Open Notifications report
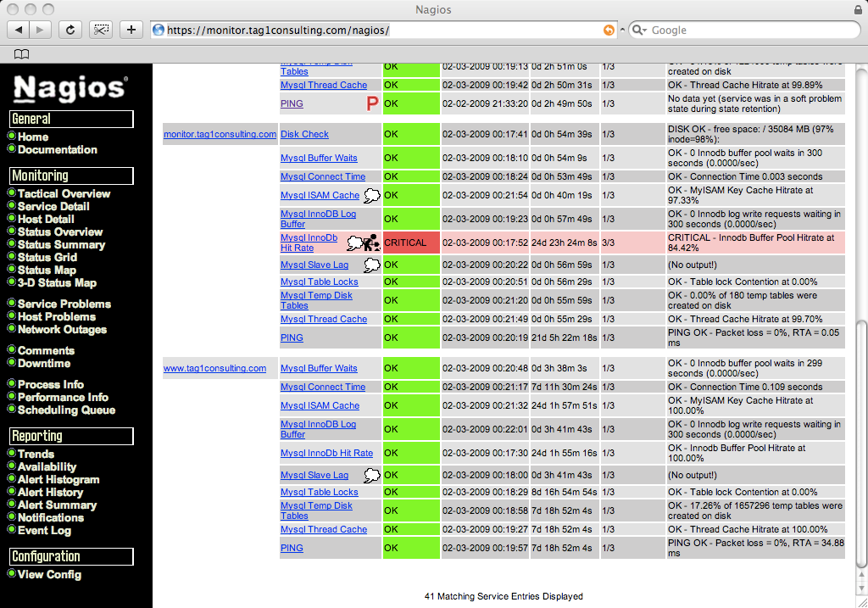The height and width of the screenshot is (608, 868). pos(51,518)
